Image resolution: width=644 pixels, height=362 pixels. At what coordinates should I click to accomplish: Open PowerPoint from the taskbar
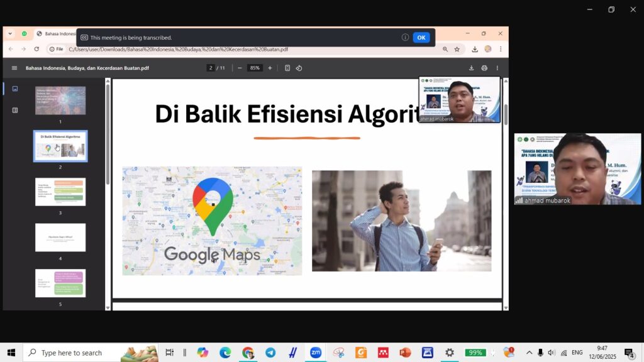(x=405, y=353)
